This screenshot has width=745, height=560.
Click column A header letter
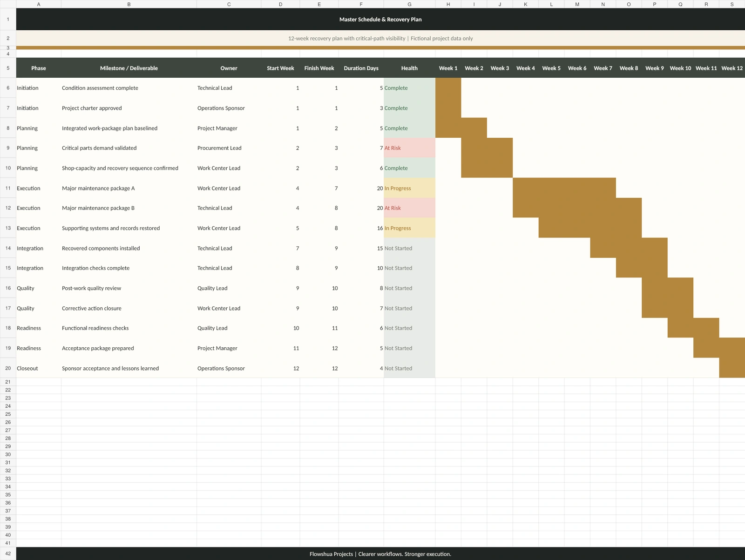(x=39, y=4)
